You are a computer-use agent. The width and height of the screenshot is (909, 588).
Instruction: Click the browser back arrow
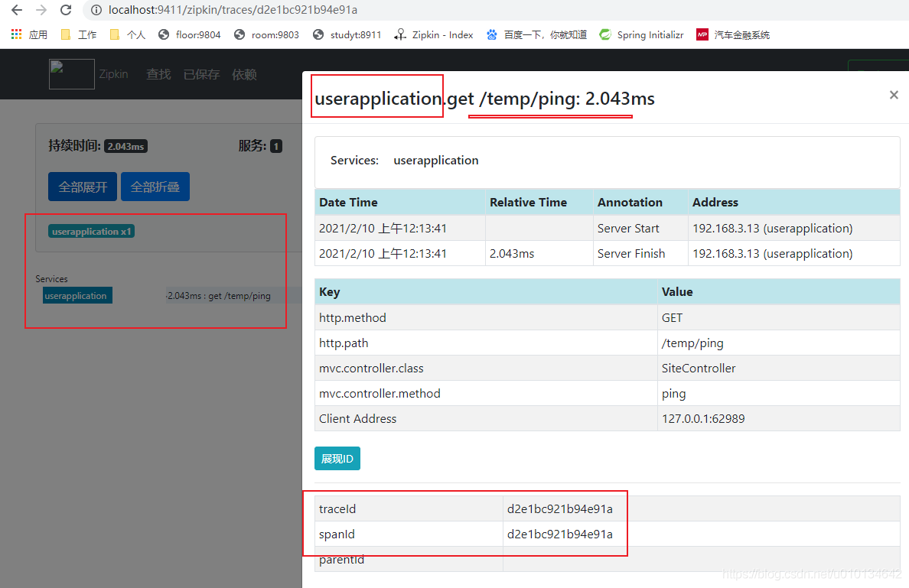click(x=17, y=10)
